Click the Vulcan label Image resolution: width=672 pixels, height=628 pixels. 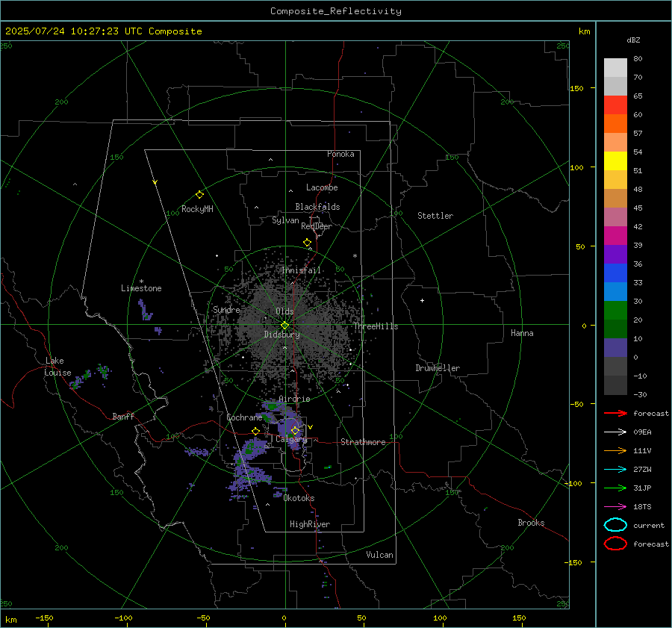tap(379, 555)
